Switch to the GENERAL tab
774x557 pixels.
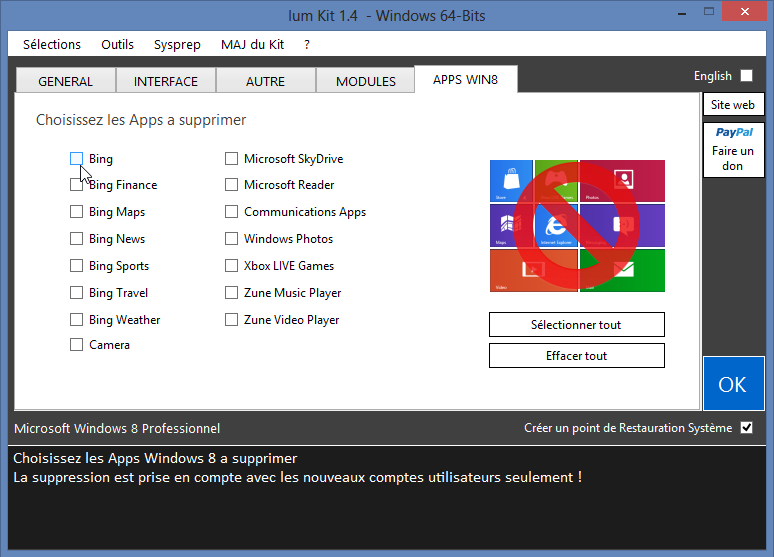coord(66,80)
